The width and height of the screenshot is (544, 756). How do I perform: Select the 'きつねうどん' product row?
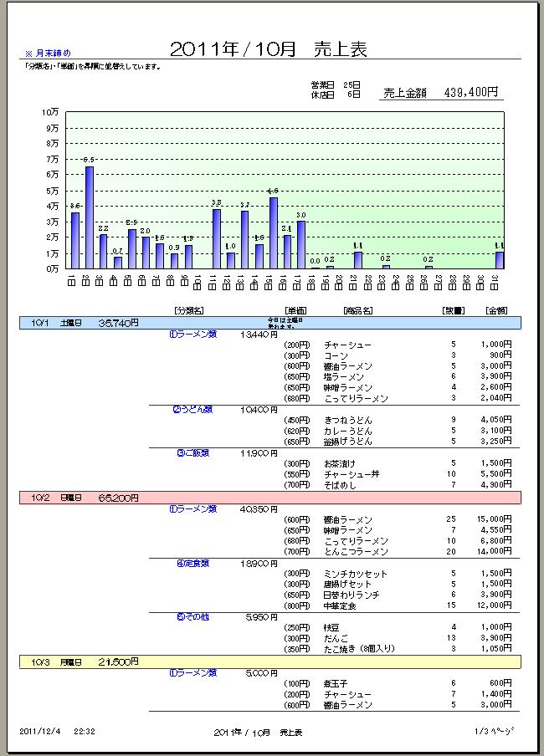(398, 420)
